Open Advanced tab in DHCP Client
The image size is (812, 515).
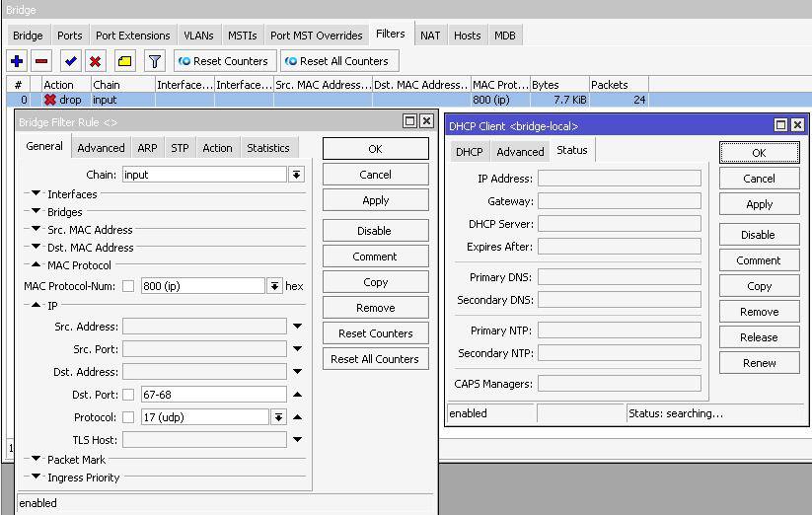coord(520,152)
